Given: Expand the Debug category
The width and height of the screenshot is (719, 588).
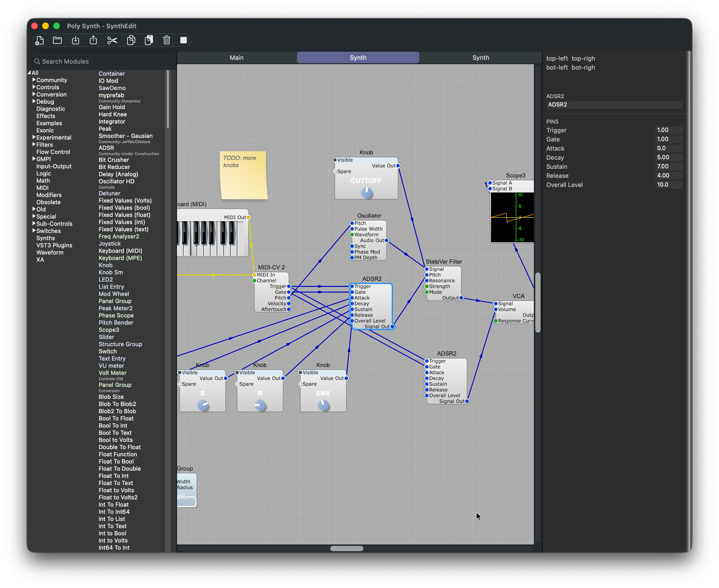Looking at the screenshot, I should (34, 101).
